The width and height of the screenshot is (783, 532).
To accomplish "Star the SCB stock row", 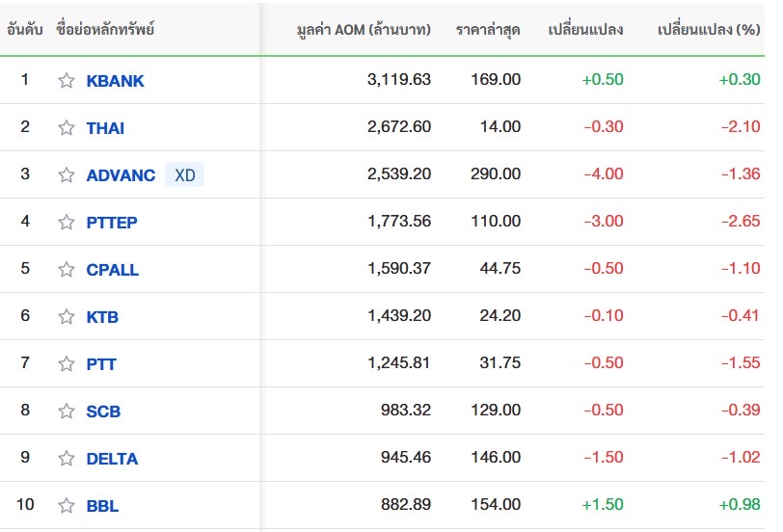I will (66, 412).
